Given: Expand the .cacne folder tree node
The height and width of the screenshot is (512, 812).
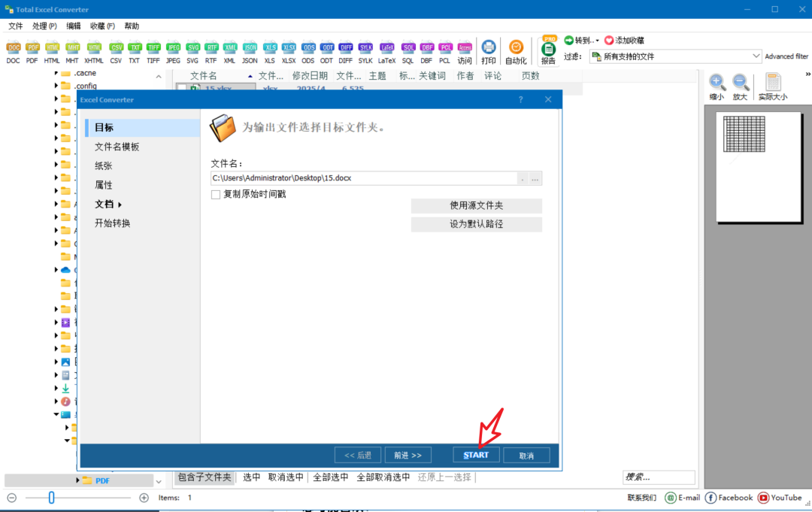Looking at the screenshot, I should (56, 73).
